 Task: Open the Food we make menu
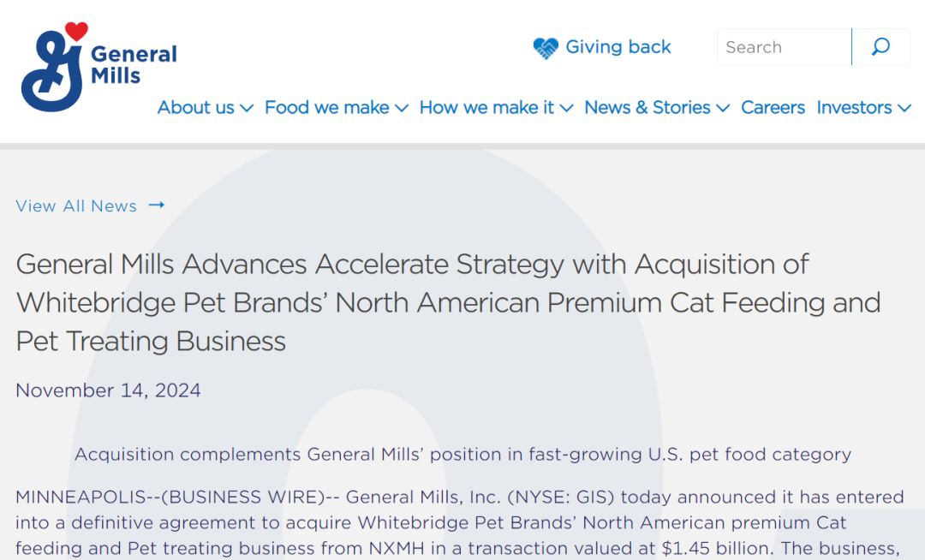click(327, 108)
